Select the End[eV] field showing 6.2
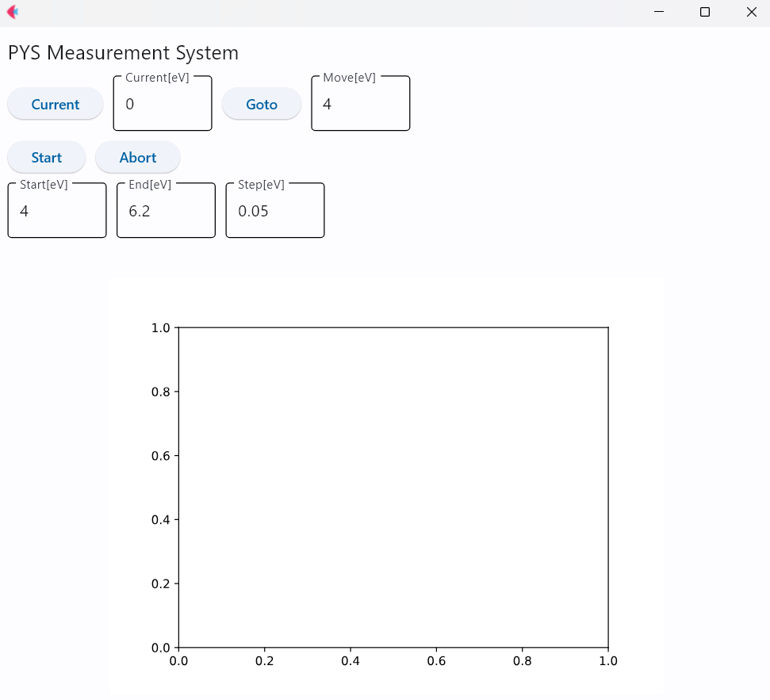Image resolution: width=770 pixels, height=700 pixels. [x=165, y=211]
